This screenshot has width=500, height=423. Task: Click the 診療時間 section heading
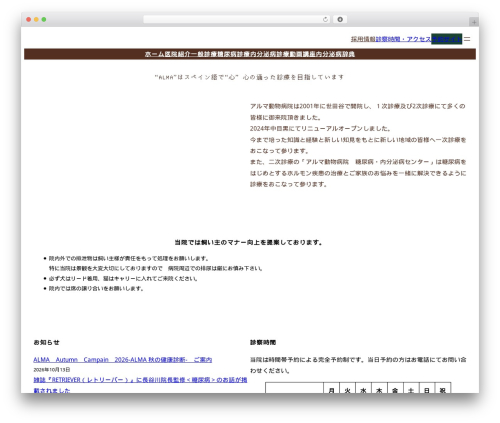click(263, 342)
